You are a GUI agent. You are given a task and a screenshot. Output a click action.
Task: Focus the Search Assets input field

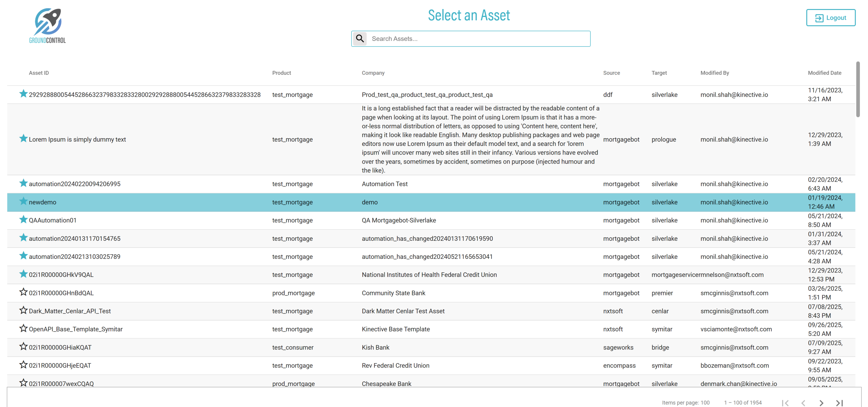[479, 39]
